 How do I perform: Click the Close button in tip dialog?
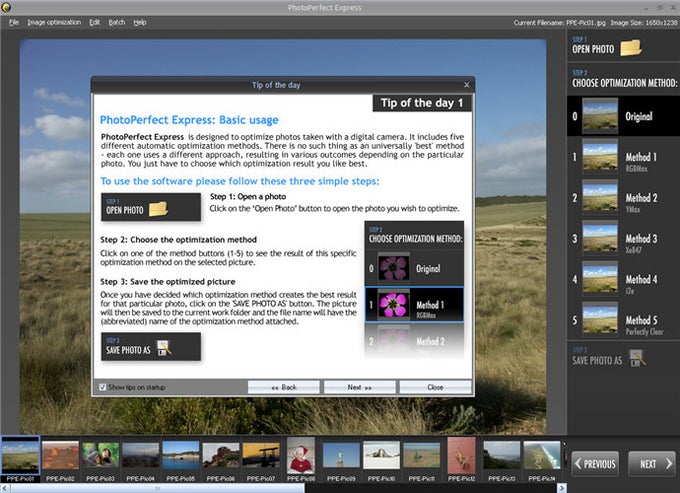[435, 387]
